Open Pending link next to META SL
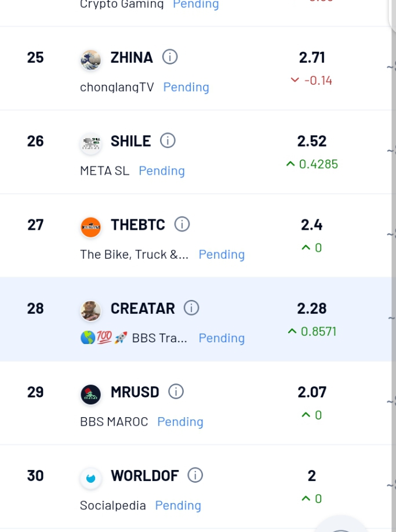This screenshot has height=532, width=396. [x=162, y=171]
